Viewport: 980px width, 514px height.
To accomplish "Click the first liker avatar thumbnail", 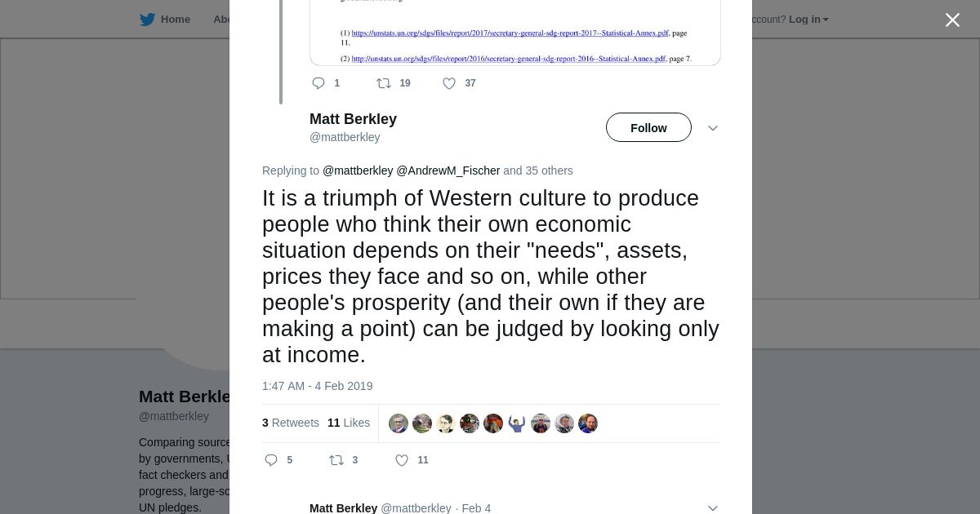I will (x=399, y=423).
